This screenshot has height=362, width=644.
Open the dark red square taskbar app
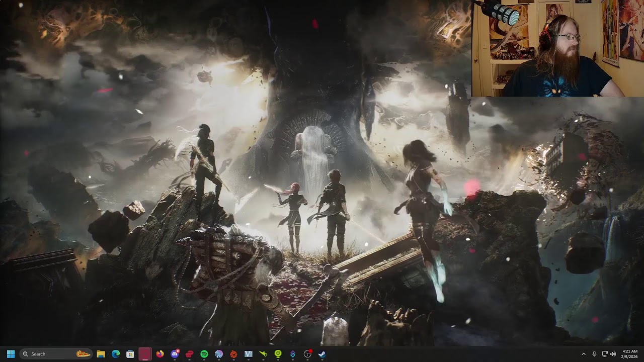click(x=145, y=354)
